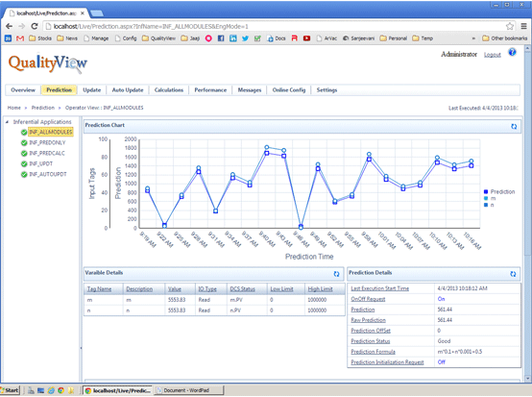Open the Settings tab
This screenshot has height=397, width=532.
coord(326,90)
